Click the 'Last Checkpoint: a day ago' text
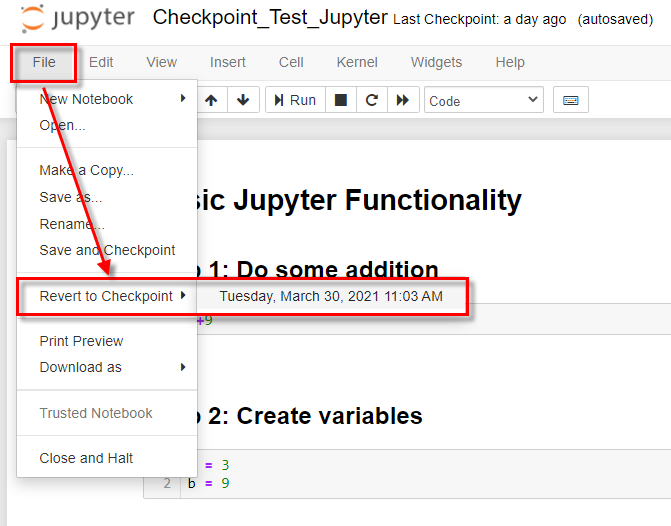Screen dimensions: 671x526 (479, 19)
